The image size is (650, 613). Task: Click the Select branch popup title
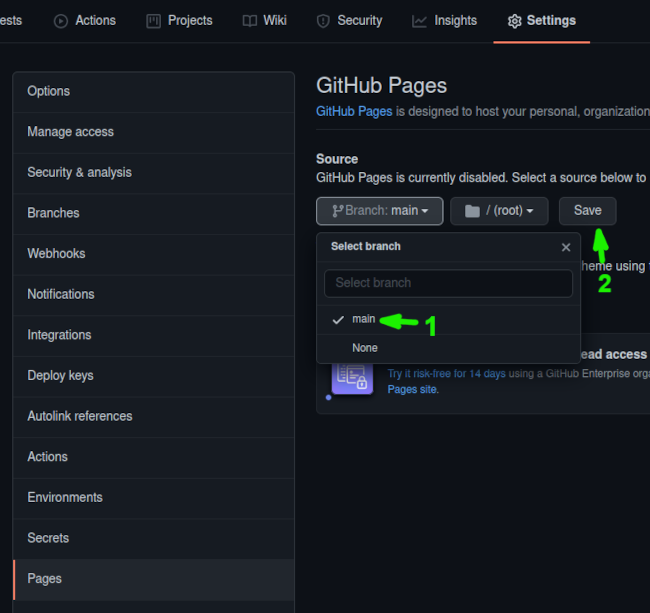point(366,247)
